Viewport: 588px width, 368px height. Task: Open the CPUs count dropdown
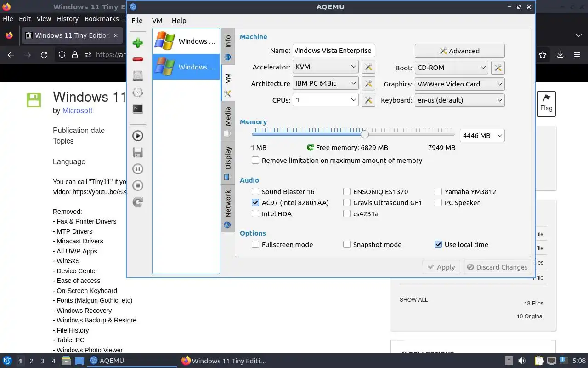(x=326, y=100)
